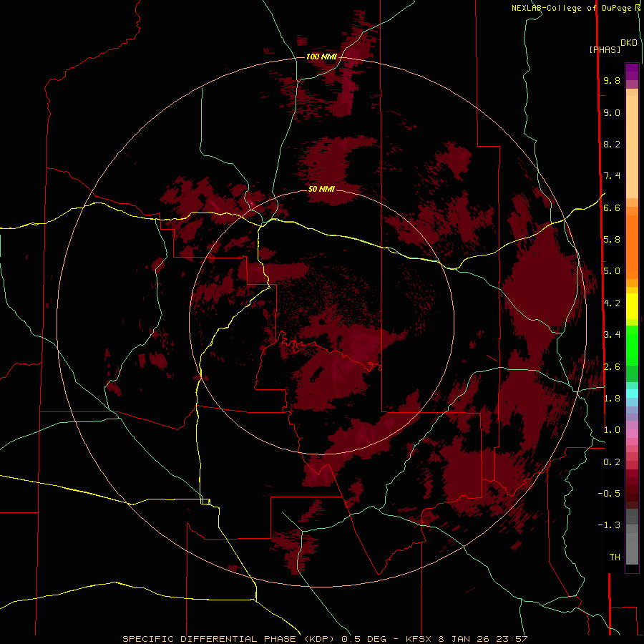Click the [PHAS] units label
The image size is (644, 644).
[605, 50]
